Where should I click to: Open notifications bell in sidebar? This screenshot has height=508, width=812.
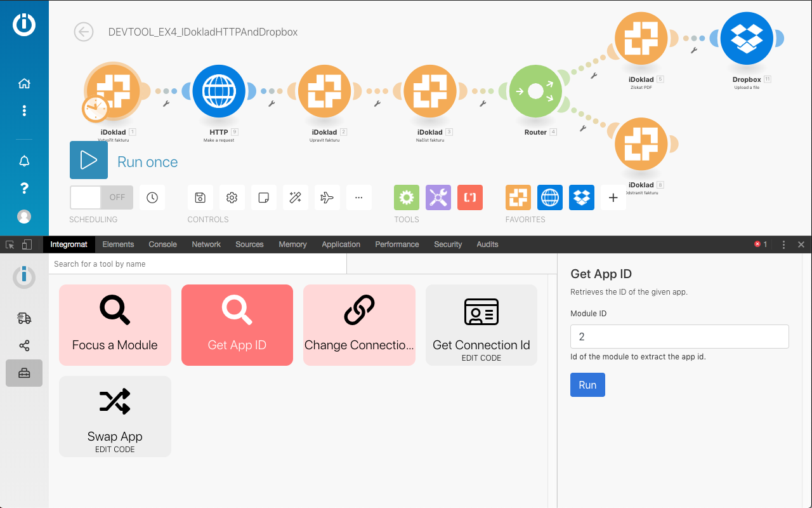click(24, 161)
